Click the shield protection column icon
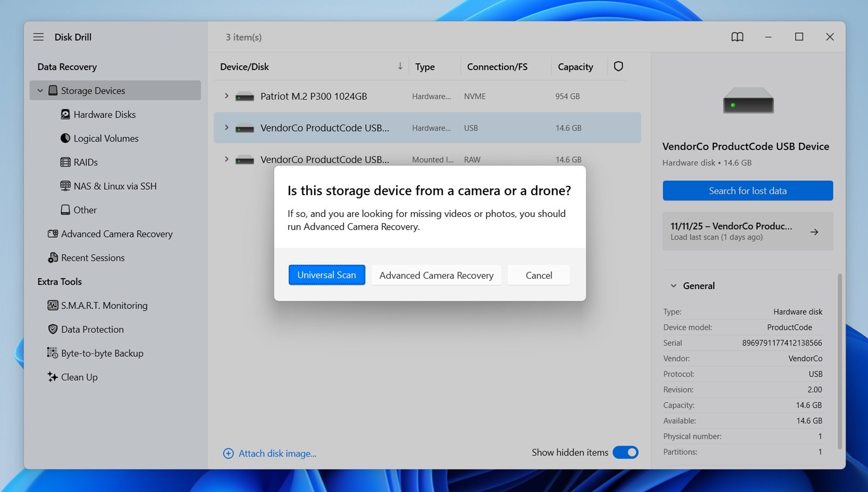The height and width of the screenshot is (492, 868). tap(618, 66)
